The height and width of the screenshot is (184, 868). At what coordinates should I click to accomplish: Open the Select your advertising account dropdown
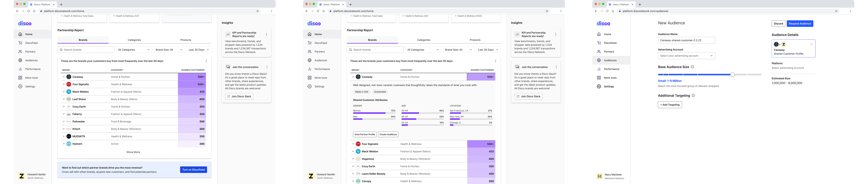tap(686, 56)
